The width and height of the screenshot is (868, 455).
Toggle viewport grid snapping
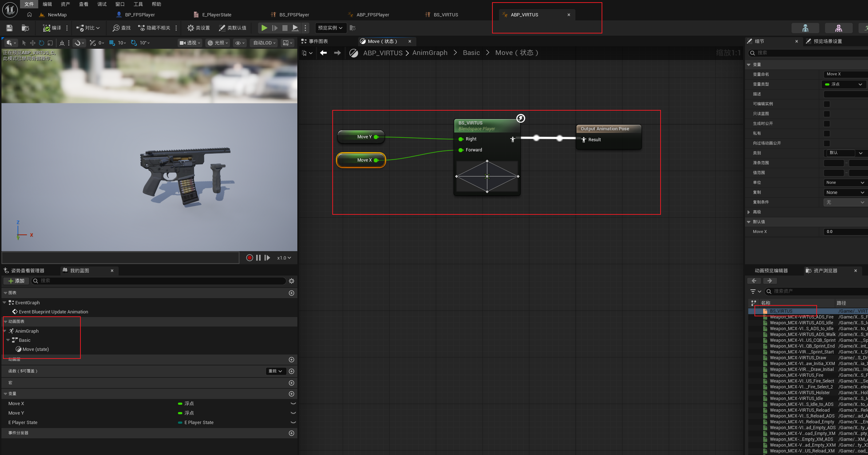pos(112,43)
